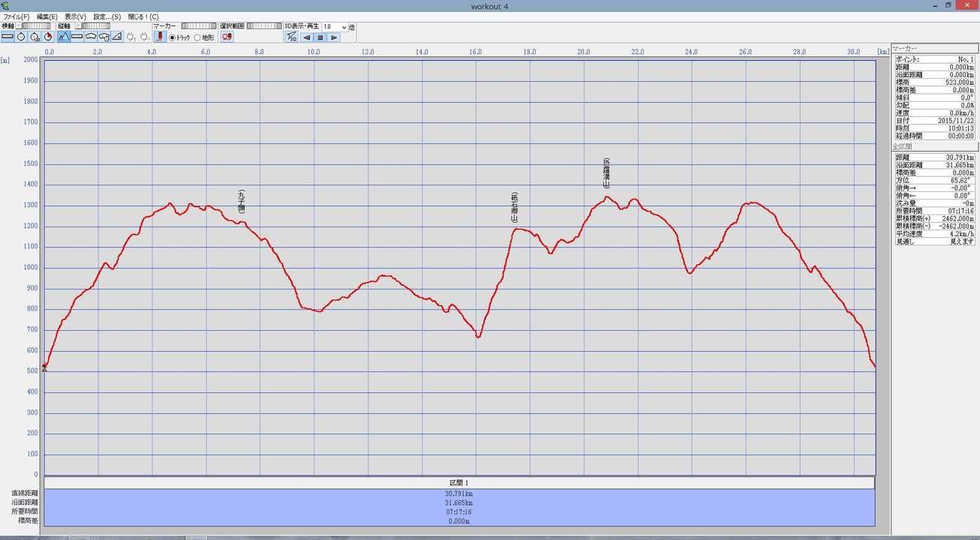
Task: Open 編集(E) menu
Action: click(x=47, y=16)
